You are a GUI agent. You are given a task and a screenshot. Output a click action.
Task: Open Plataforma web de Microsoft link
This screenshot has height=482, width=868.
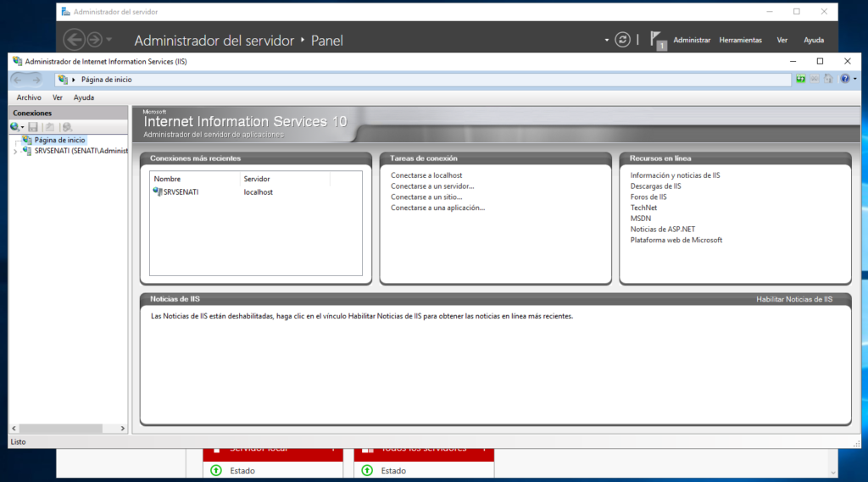click(x=676, y=241)
